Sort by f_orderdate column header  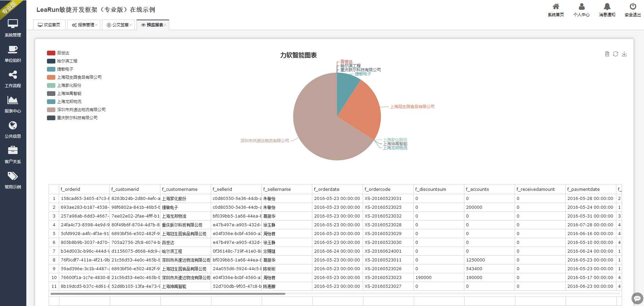click(x=338, y=189)
